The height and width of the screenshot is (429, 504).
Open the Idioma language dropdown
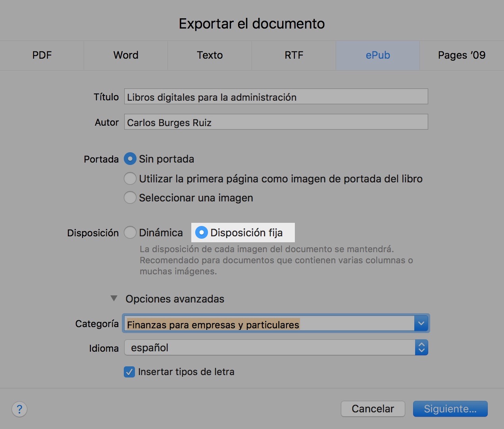[x=276, y=348]
